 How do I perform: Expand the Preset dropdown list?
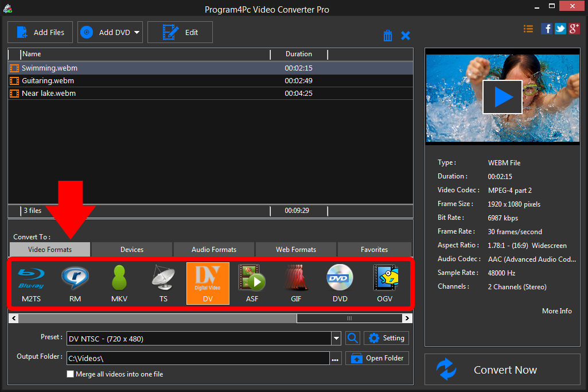coord(336,338)
